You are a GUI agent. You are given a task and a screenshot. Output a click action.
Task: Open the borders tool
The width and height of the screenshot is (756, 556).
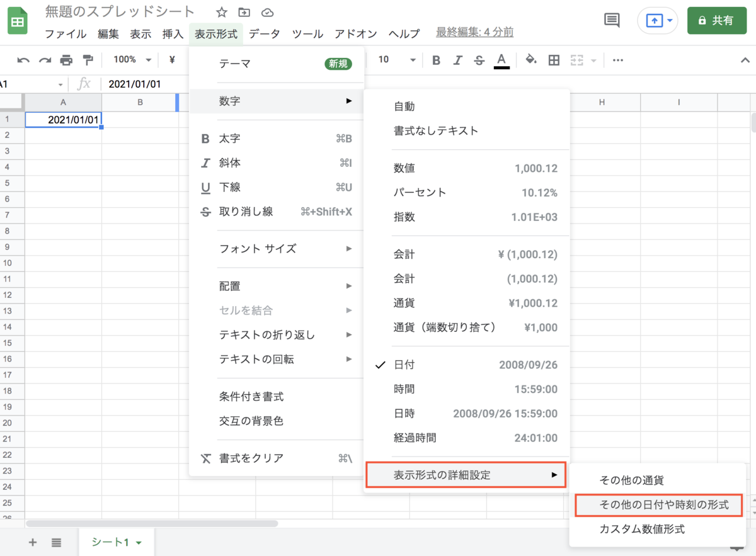pos(554,60)
